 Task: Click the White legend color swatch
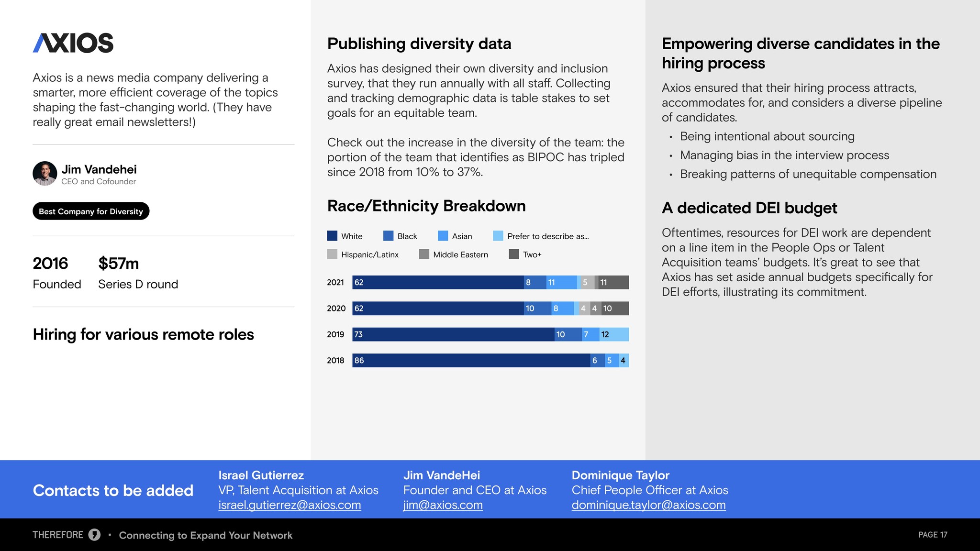[332, 236]
